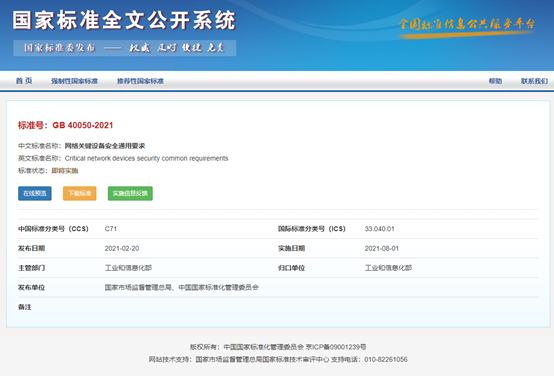Click 工业和信息化部 in the 主管部门 row
The image size is (554, 376).
[x=128, y=268]
